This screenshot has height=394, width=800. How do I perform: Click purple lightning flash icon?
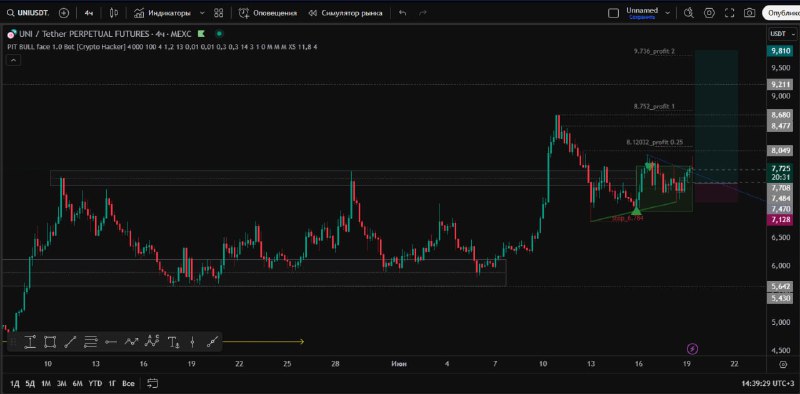692,349
